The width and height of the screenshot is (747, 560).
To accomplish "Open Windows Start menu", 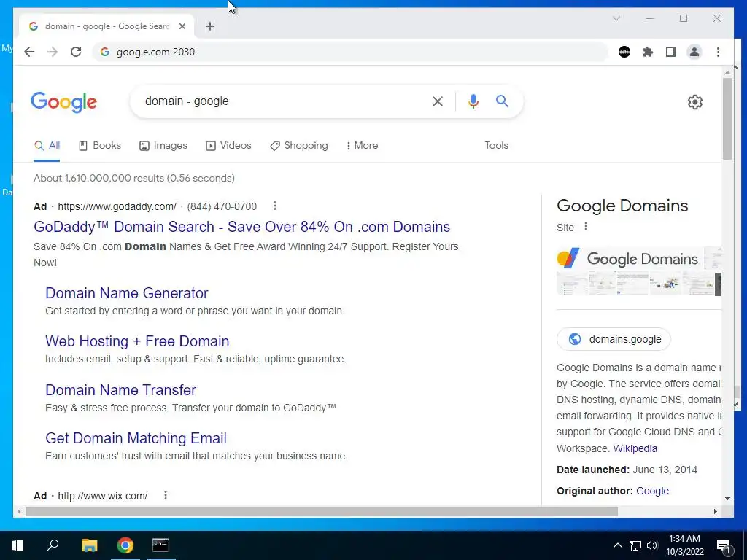I will coord(18,545).
